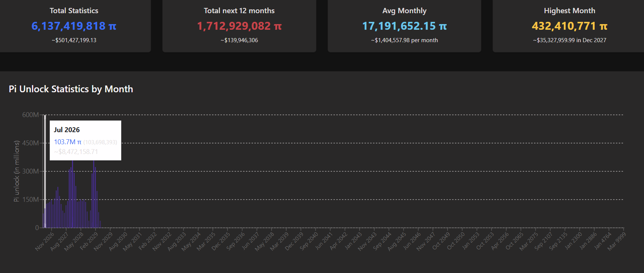Image resolution: width=644 pixels, height=273 pixels.
Task: Click the Dec 2035 x-axis label
Action: (221, 241)
